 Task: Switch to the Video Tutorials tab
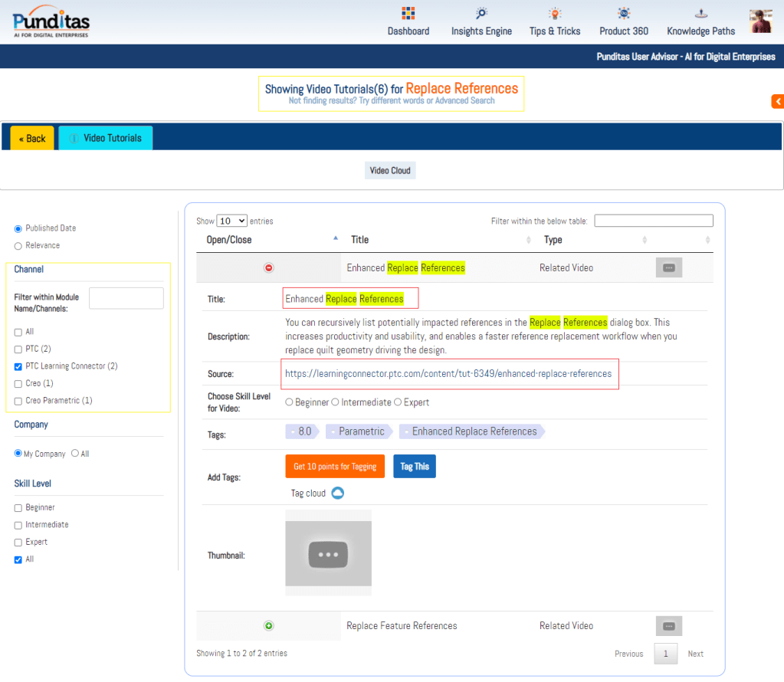pyautogui.click(x=106, y=138)
